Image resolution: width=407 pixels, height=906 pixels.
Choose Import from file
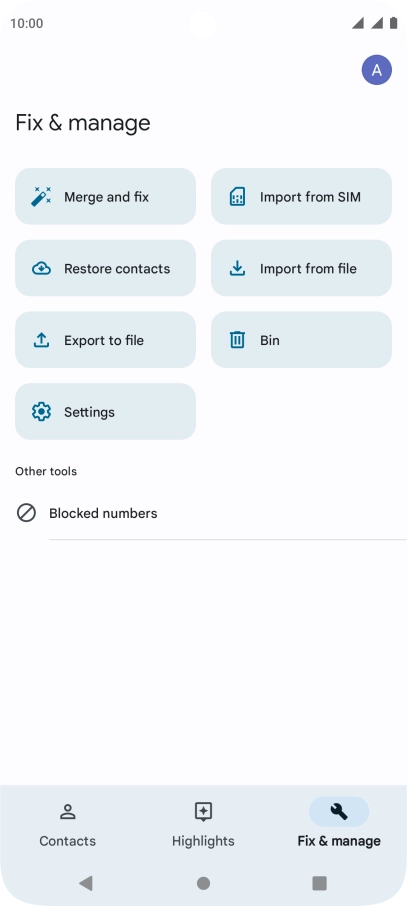click(x=301, y=268)
